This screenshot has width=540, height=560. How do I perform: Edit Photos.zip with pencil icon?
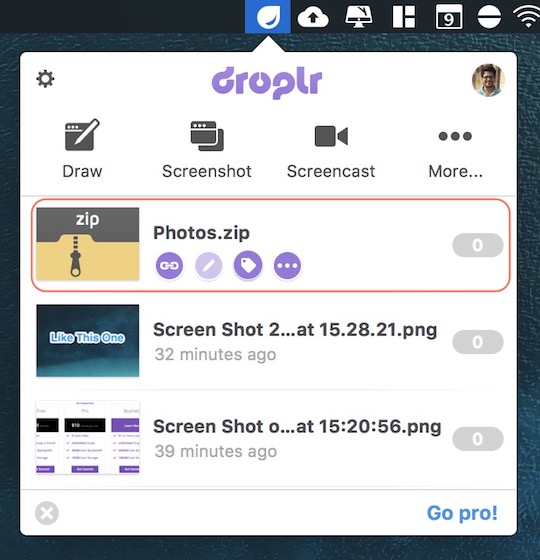(x=209, y=265)
